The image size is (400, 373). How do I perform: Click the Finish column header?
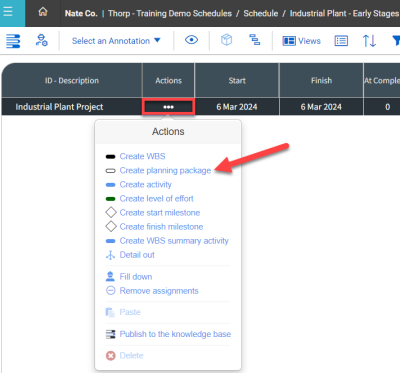click(321, 80)
